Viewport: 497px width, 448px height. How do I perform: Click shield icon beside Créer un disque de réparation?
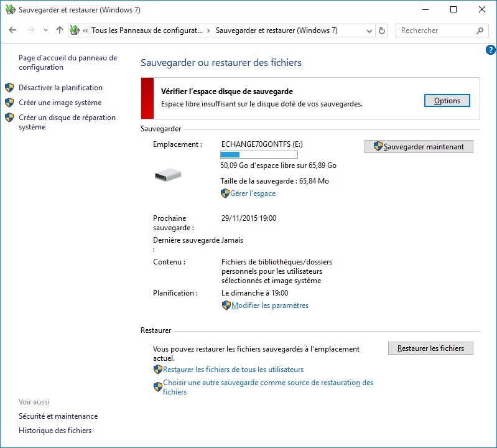(9, 118)
